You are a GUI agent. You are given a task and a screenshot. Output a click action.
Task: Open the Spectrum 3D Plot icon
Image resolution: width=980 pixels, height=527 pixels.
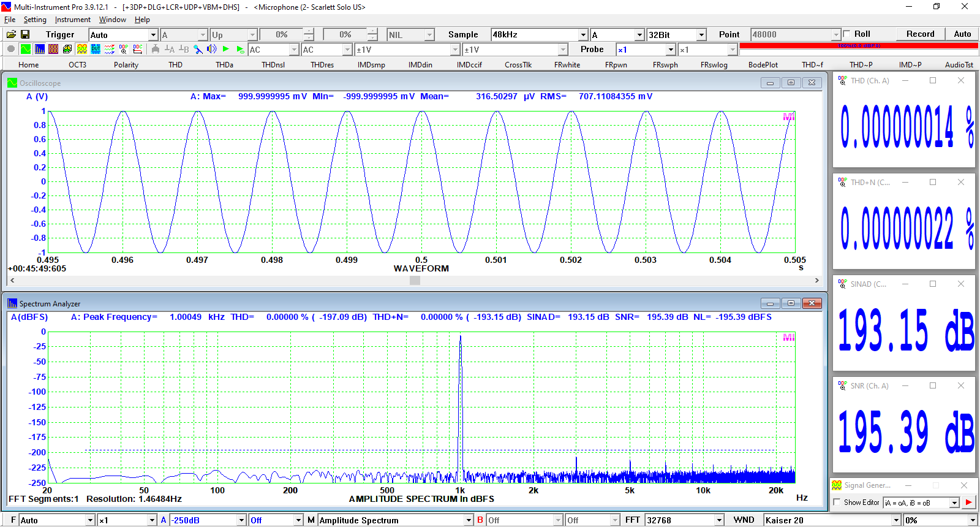click(x=67, y=49)
